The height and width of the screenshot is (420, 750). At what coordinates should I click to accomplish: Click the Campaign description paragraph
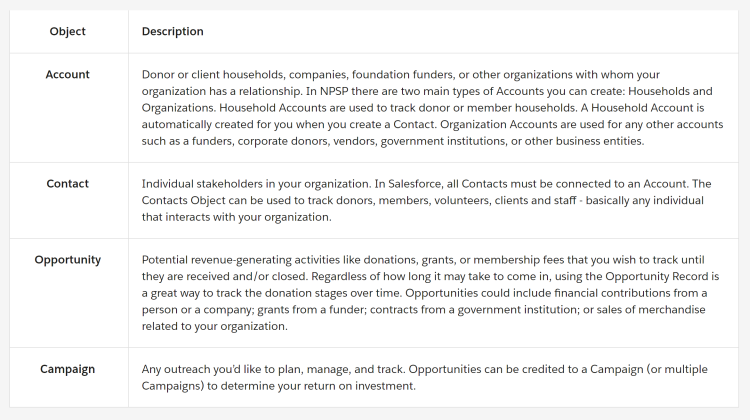(x=424, y=377)
